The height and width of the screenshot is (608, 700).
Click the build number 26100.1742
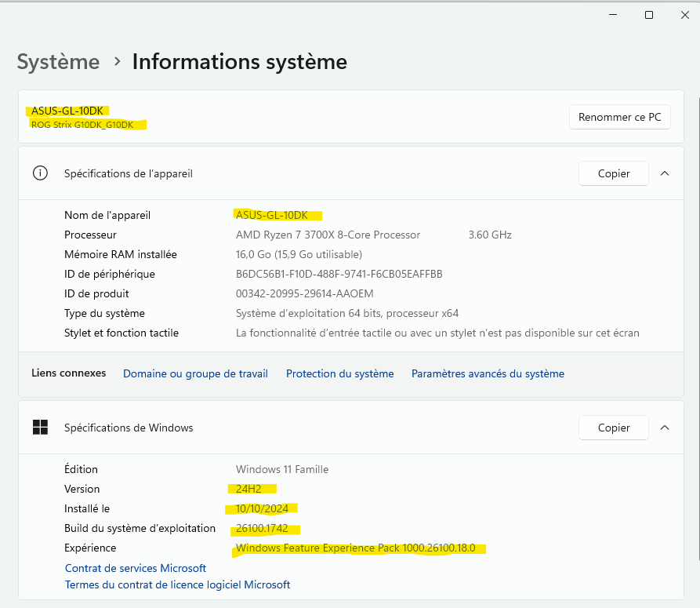262,528
